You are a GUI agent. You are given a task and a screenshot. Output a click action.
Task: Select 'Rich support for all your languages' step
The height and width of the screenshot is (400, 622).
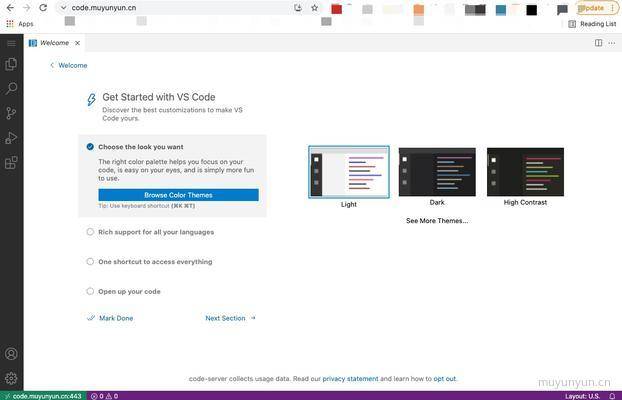pos(156,232)
